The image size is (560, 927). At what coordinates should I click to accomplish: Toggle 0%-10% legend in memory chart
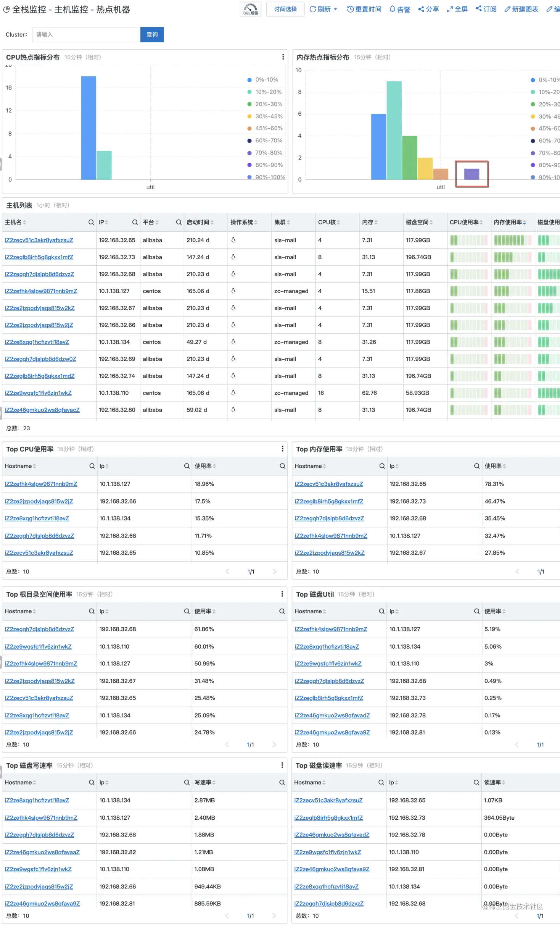[545, 80]
